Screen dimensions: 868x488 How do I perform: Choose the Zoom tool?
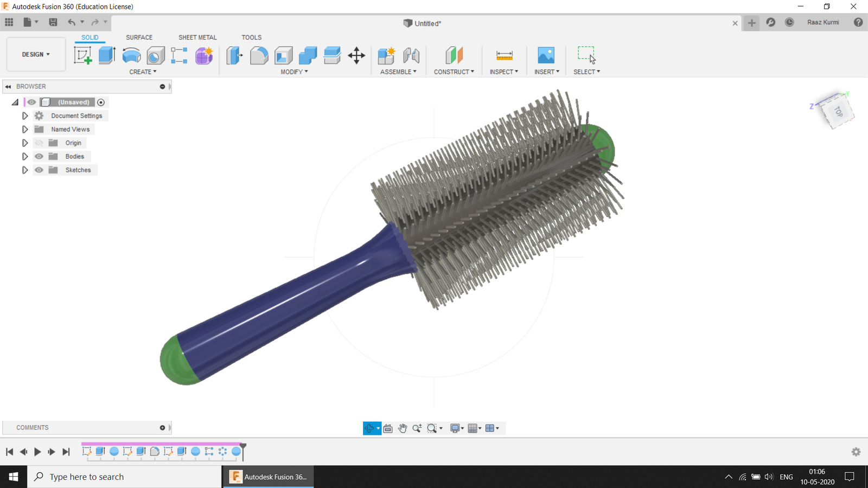tap(417, 428)
